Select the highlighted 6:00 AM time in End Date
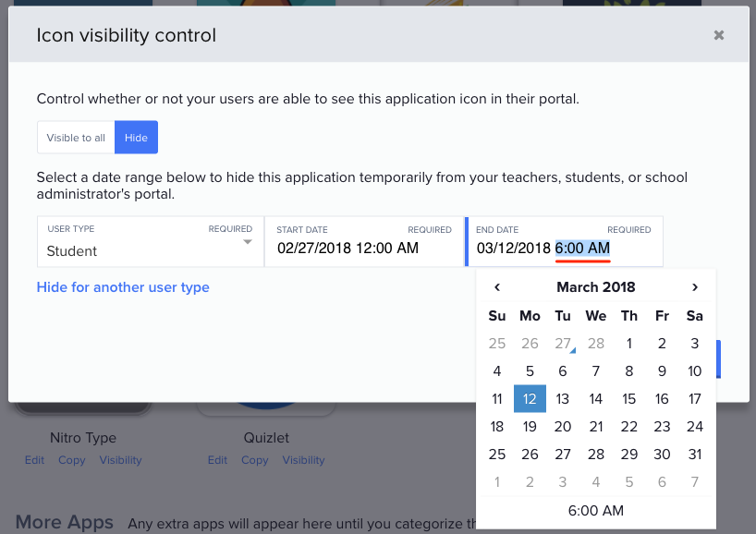 pyautogui.click(x=582, y=248)
